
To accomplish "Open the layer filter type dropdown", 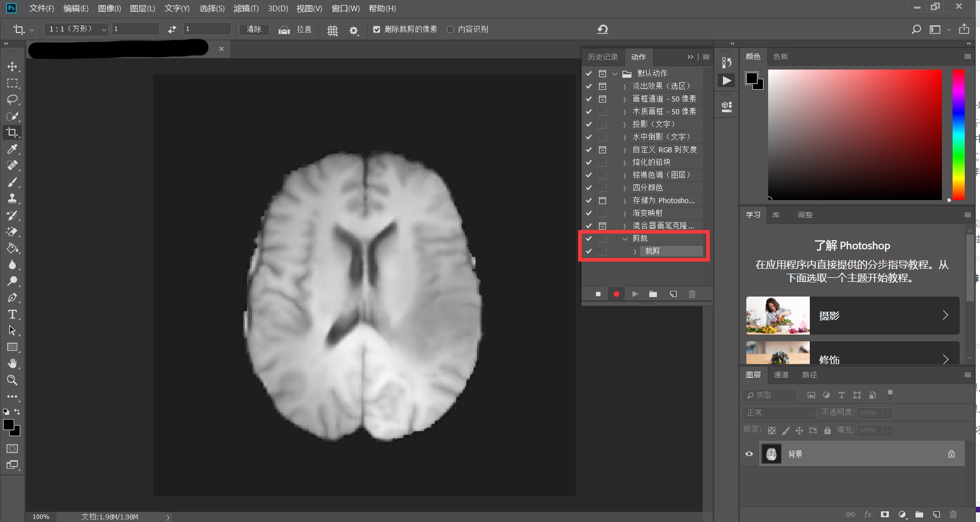I will pyautogui.click(x=769, y=395).
